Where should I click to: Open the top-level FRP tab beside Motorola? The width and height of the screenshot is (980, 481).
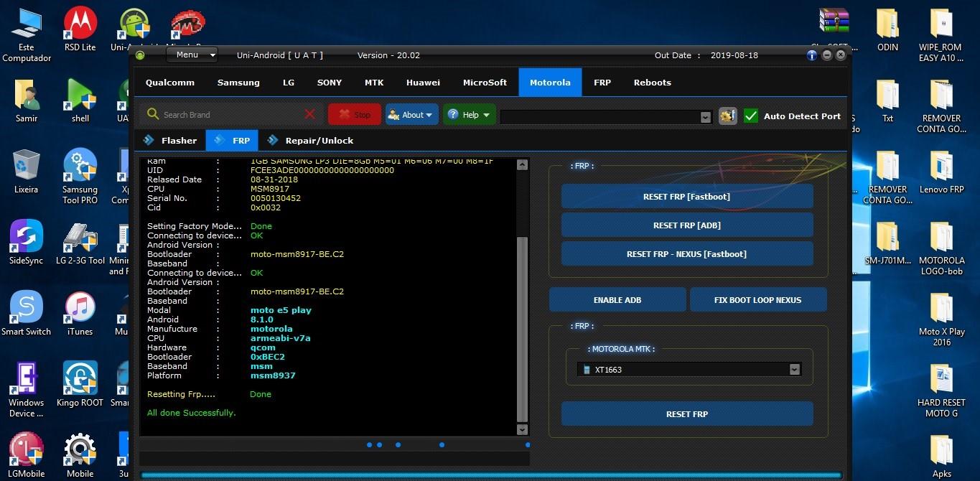pos(602,83)
